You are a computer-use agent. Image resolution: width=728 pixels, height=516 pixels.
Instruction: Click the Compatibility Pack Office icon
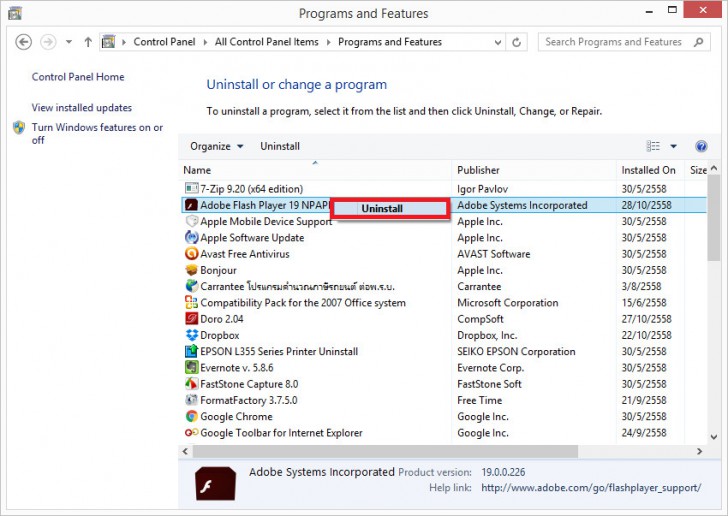coord(191,302)
